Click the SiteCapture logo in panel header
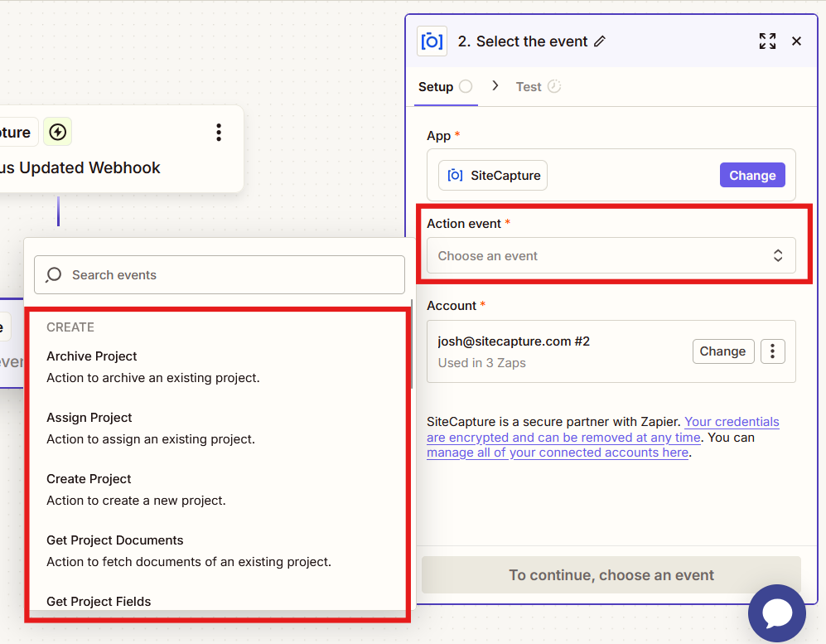826x644 pixels. coord(432,41)
